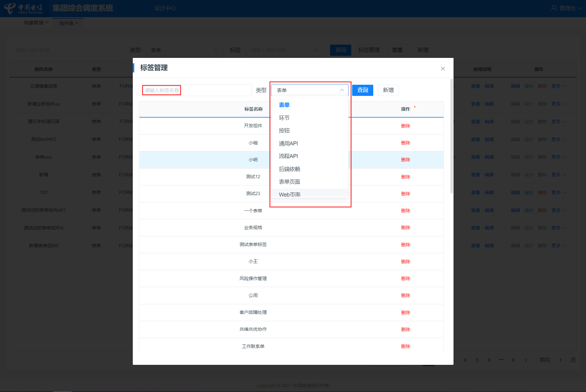This screenshot has height=392, width=586.
Task: Choose 通用API option in dropdown list
Action: pyautogui.click(x=288, y=144)
